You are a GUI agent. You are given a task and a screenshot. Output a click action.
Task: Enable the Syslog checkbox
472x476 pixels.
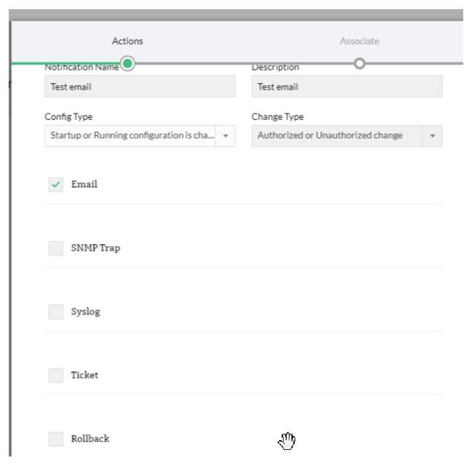point(56,312)
